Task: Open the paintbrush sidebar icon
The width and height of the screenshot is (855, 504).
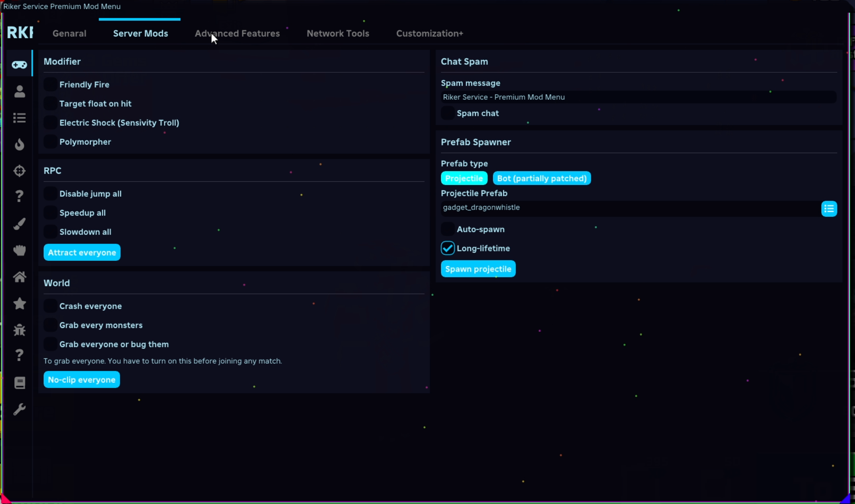Action: [x=19, y=224]
